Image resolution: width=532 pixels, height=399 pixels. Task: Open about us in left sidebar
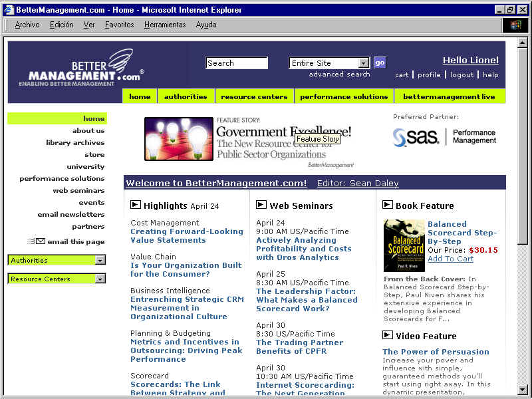click(x=88, y=130)
